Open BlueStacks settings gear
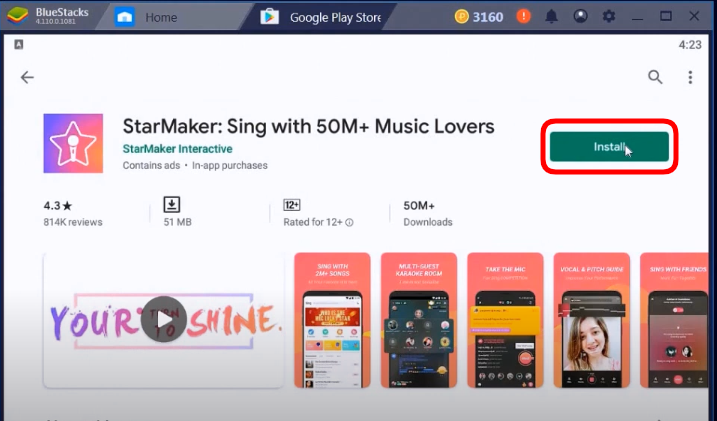Screen dimensions: 717x421 (609, 16)
